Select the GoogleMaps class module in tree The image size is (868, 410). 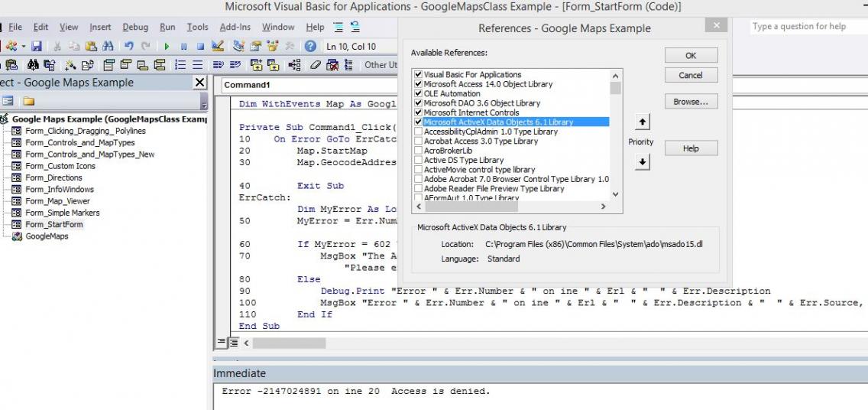pyautogui.click(x=47, y=236)
